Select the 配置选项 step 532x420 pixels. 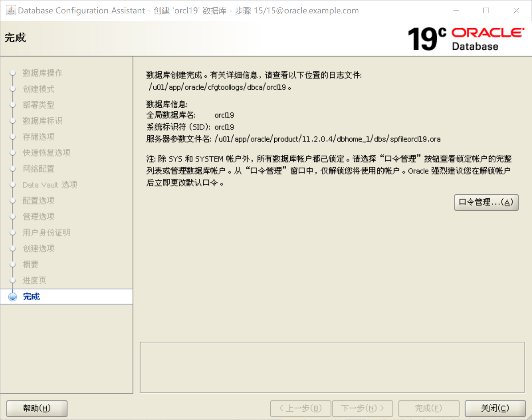pyautogui.click(x=38, y=201)
